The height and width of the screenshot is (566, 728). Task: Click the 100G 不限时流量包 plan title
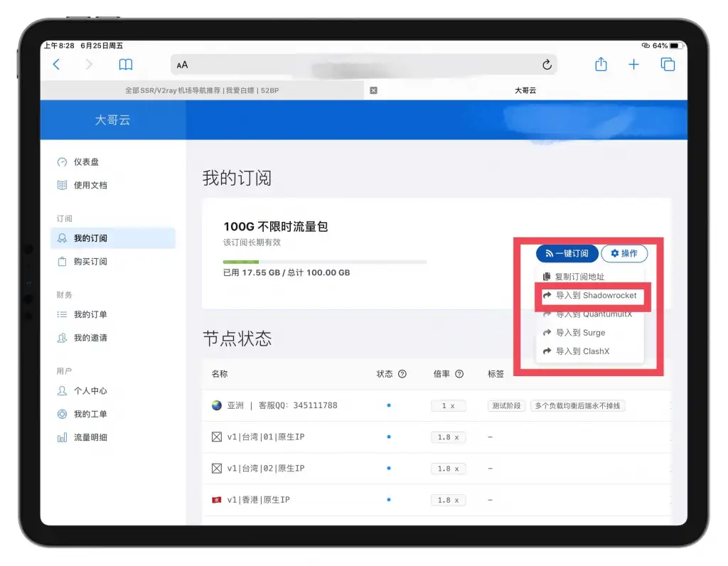tap(276, 227)
